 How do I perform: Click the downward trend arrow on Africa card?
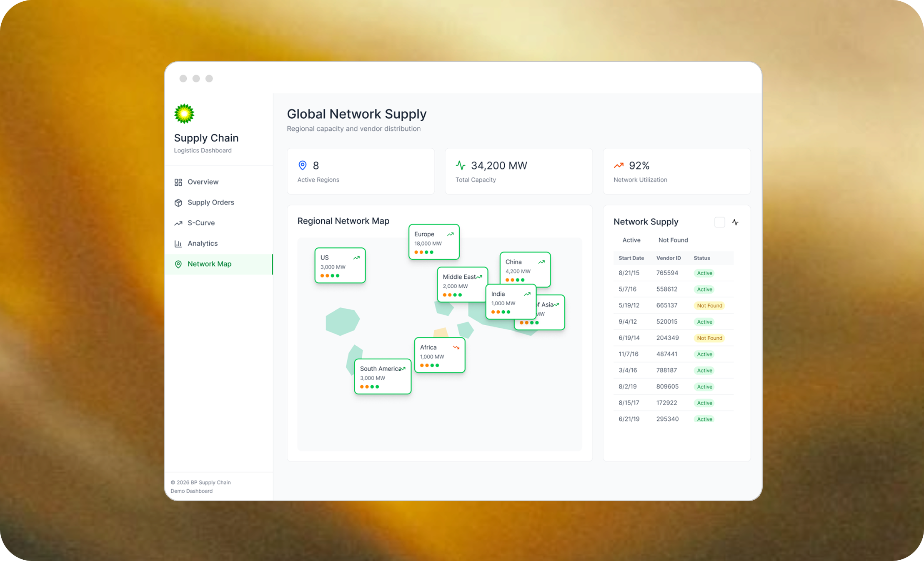pyautogui.click(x=456, y=347)
